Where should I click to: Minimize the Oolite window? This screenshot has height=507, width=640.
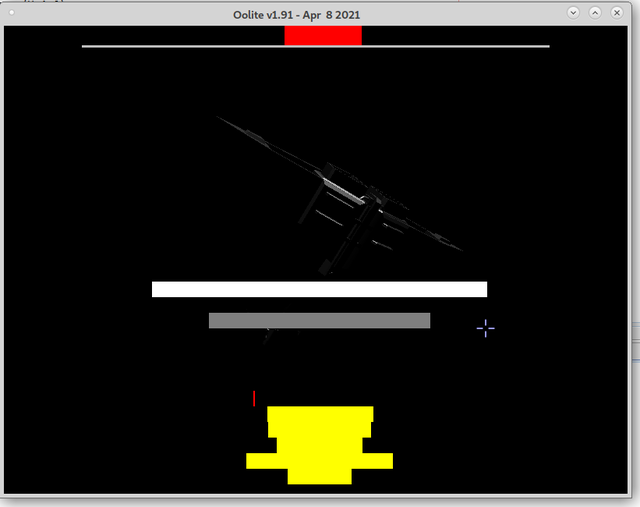(573, 12)
